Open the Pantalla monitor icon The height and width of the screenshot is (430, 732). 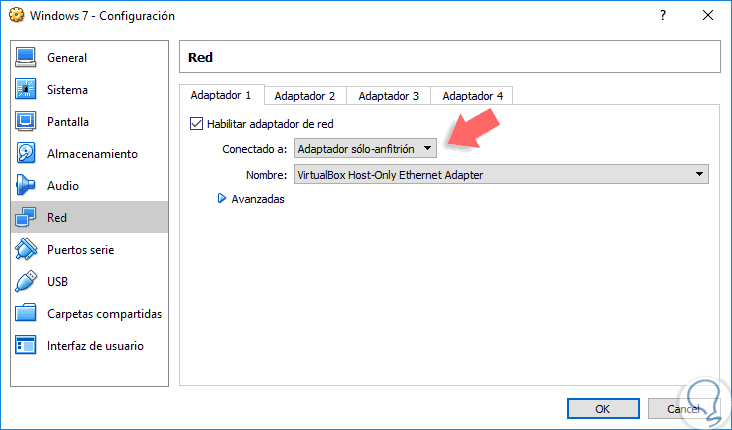(26, 122)
